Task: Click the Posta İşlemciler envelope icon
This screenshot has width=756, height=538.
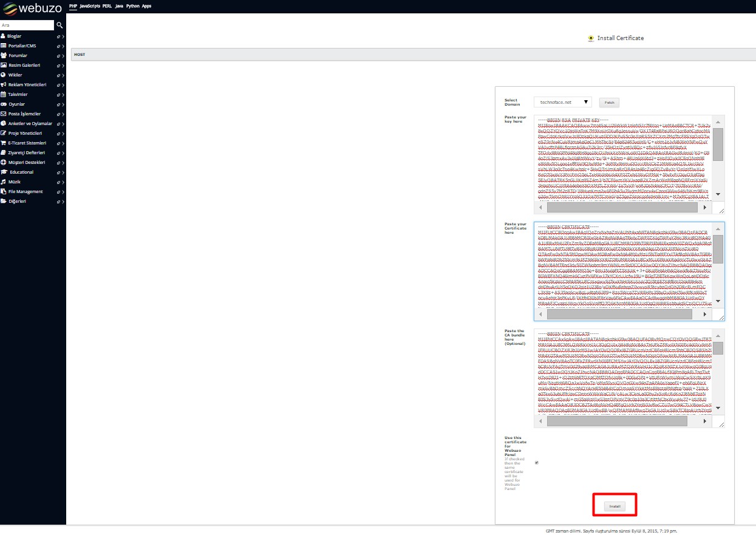Action: coord(3,114)
